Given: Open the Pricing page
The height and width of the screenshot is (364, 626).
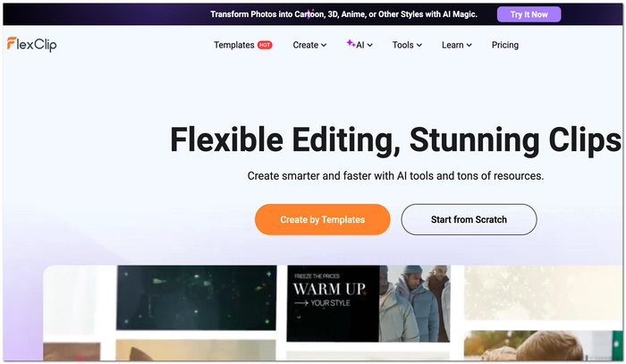Looking at the screenshot, I should tap(505, 45).
